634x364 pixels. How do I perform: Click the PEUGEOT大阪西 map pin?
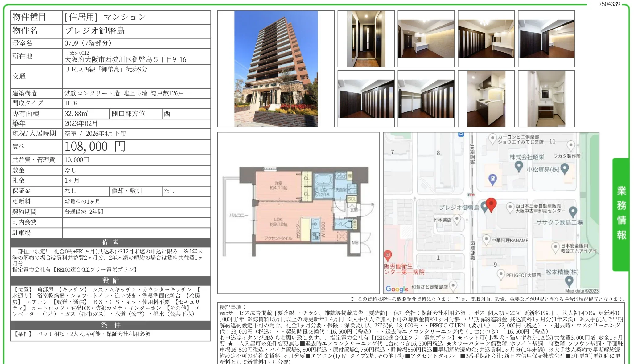click(501, 274)
